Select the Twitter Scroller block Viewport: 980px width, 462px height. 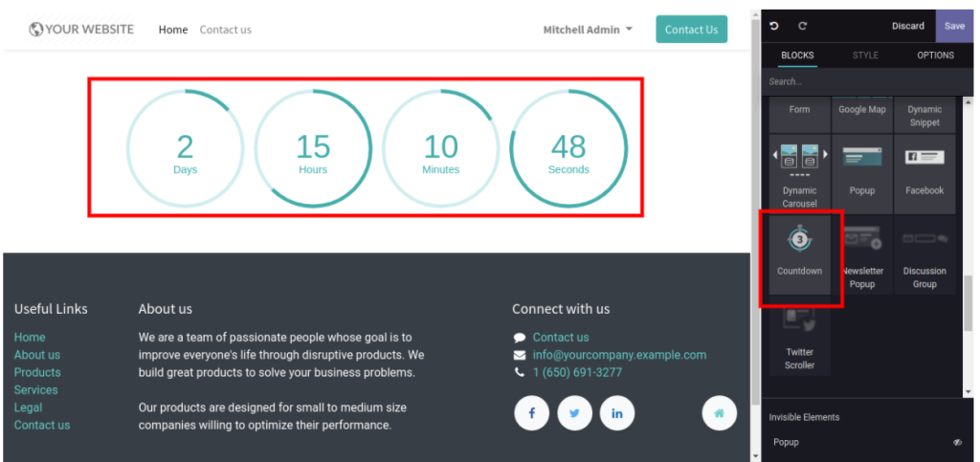click(799, 336)
